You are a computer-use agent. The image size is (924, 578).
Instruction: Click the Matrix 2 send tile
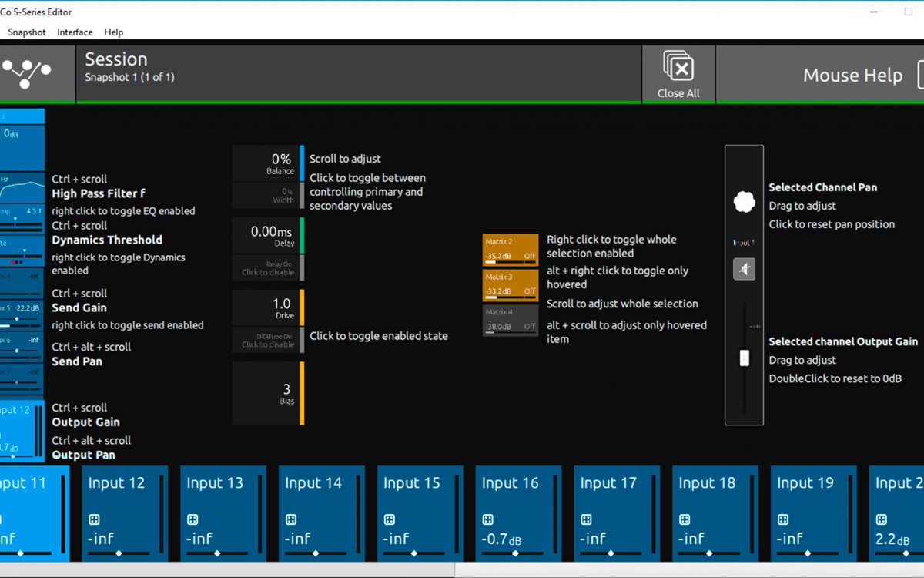click(510, 249)
